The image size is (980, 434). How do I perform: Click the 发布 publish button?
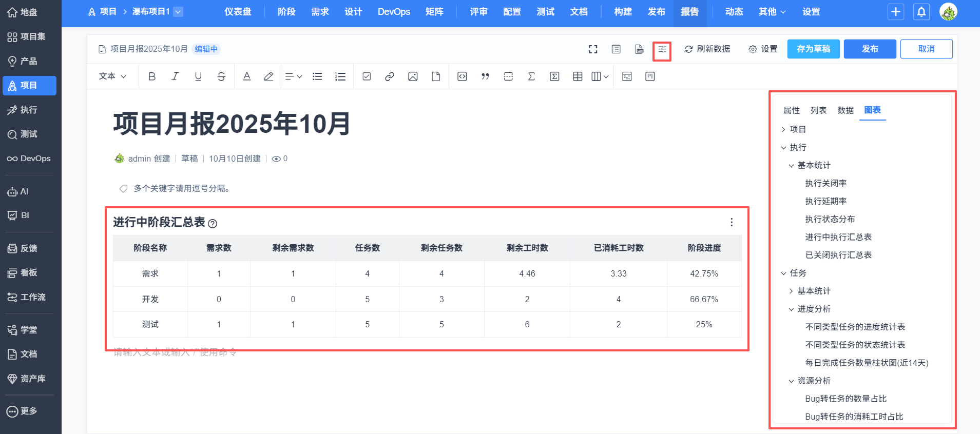click(870, 49)
